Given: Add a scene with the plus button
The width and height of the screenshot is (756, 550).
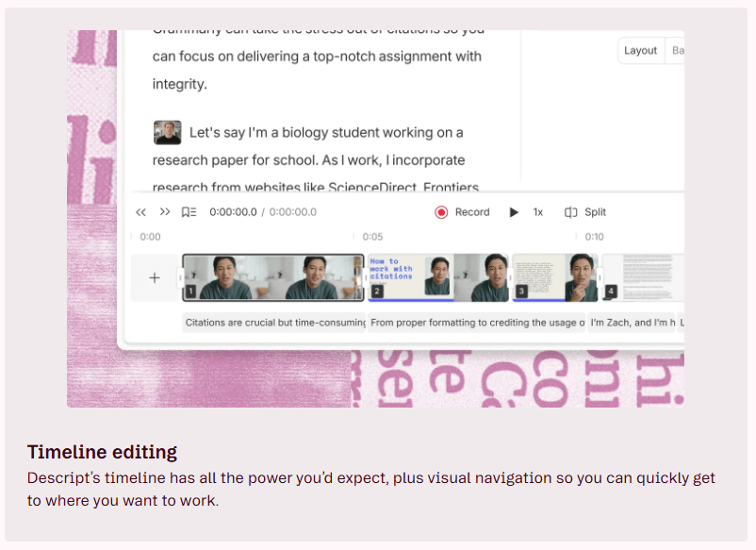Looking at the screenshot, I should 155,277.
